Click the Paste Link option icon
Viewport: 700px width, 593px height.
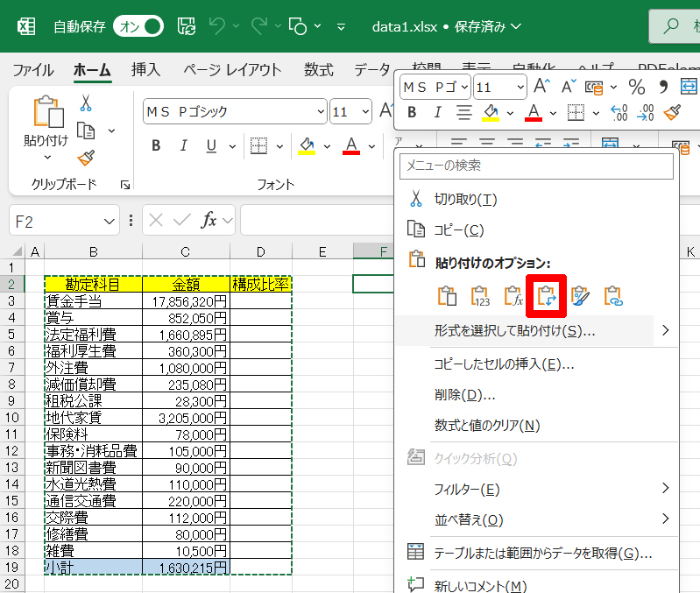[x=613, y=296]
